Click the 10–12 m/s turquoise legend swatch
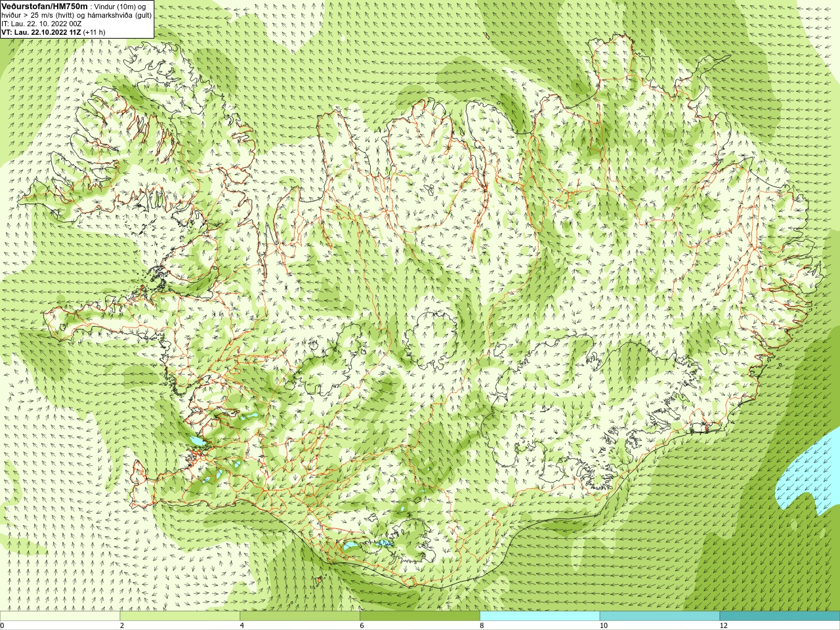Image resolution: width=840 pixels, height=630 pixels. [x=660, y=616]
